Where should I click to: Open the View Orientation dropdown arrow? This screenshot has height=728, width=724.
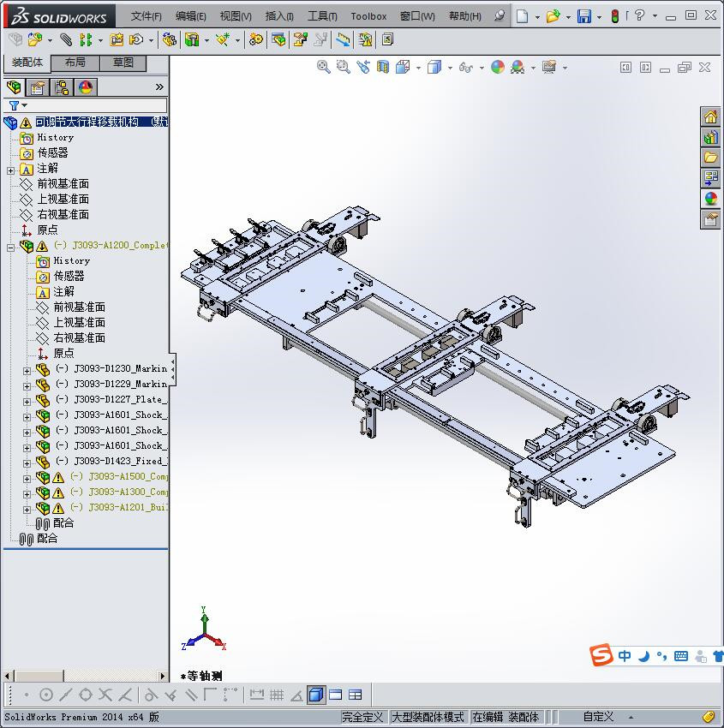click(418, 68)
